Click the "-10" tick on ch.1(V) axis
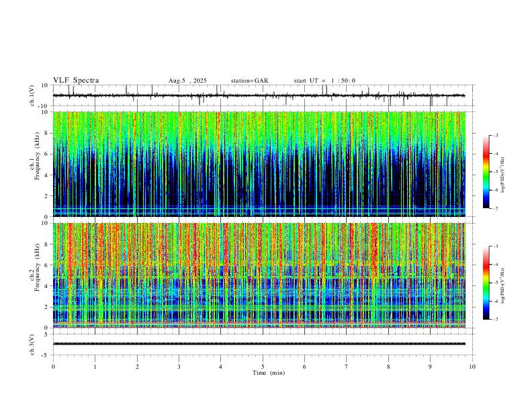This screenshot has width=532, height=411. 42,106
